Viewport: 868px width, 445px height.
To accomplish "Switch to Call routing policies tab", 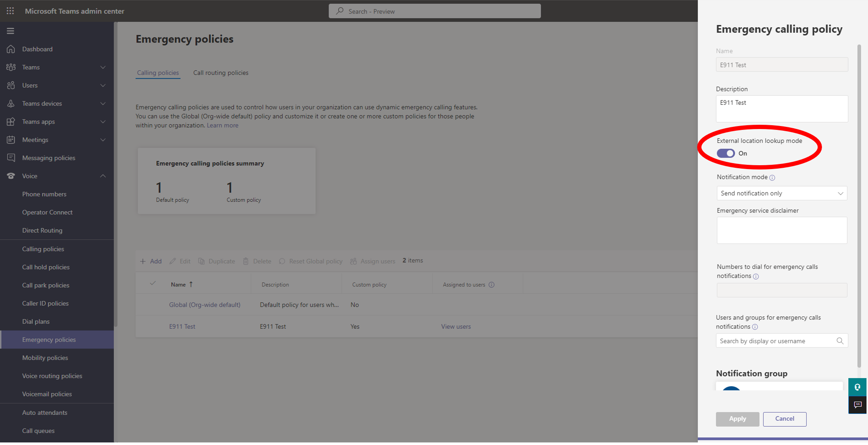I will click(x=220, y=73).
